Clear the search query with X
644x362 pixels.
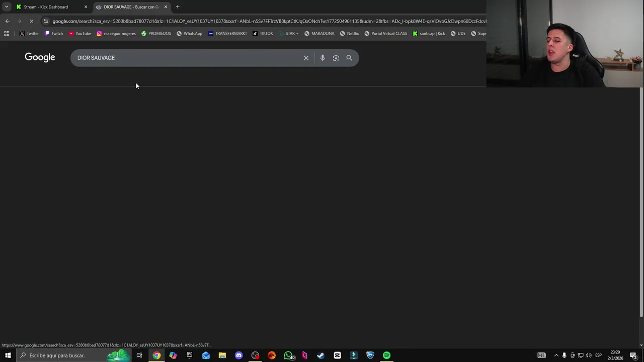306,58
